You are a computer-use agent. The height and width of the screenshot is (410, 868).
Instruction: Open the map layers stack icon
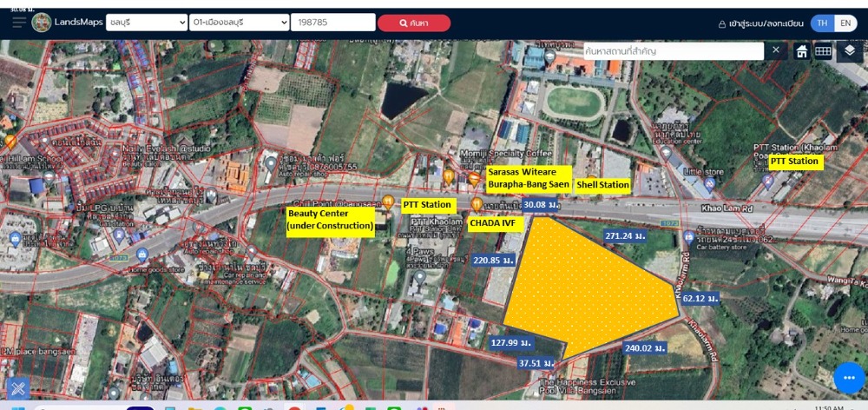tap(850, 51)
